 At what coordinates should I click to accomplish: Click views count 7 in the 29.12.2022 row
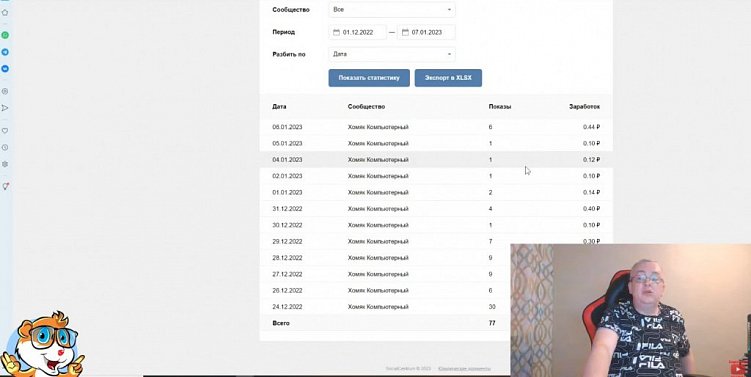490,241
